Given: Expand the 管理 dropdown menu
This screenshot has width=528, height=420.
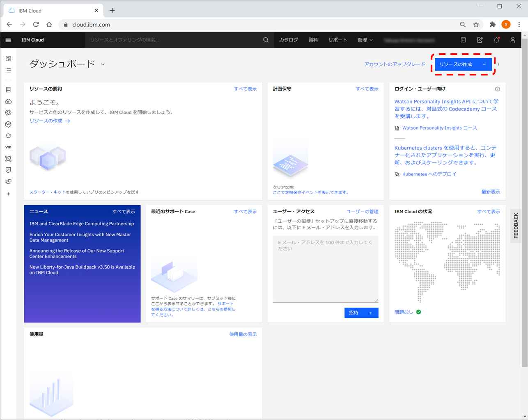Looking at the screenshot, I should point(365,40).
